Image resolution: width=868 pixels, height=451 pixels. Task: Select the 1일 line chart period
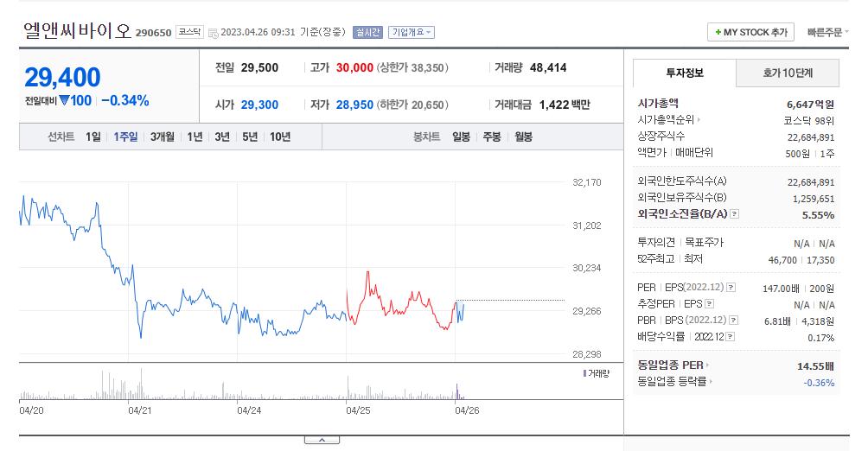[93, 137]
